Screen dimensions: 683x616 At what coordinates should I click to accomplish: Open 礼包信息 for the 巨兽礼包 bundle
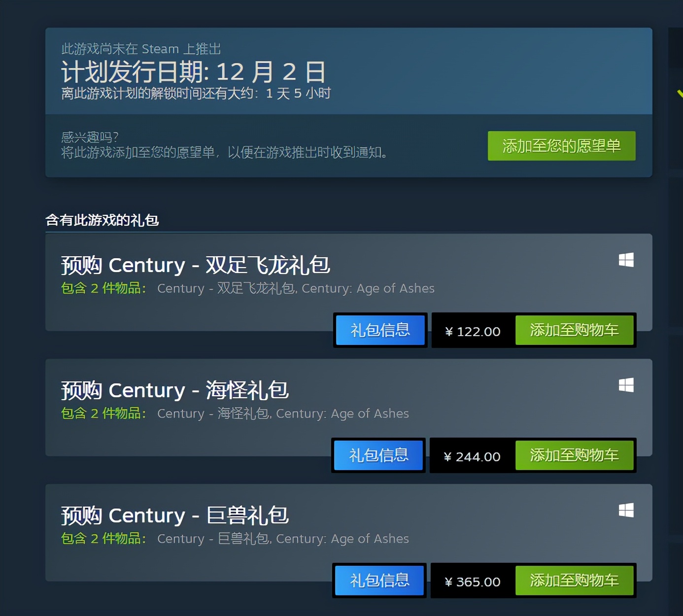click(379, 580)
